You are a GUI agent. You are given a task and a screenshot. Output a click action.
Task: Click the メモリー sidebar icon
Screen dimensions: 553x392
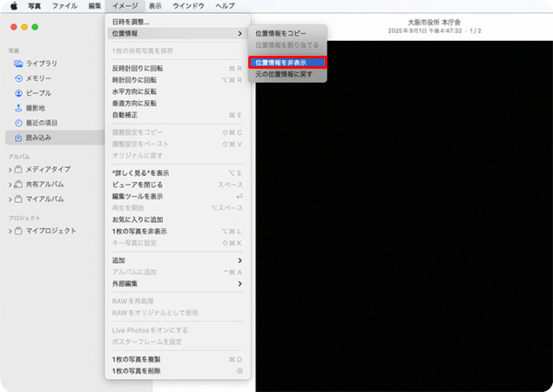click(18, 78)
